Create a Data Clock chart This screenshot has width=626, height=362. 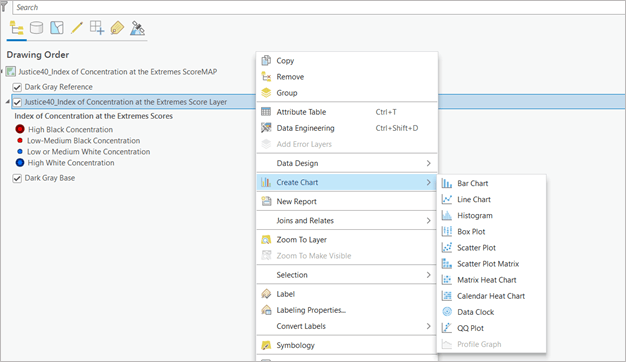491,312
